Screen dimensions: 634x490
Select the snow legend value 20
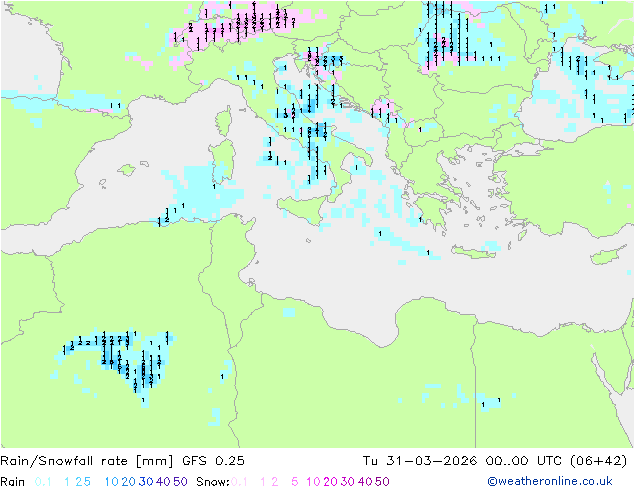click(330, 482)
